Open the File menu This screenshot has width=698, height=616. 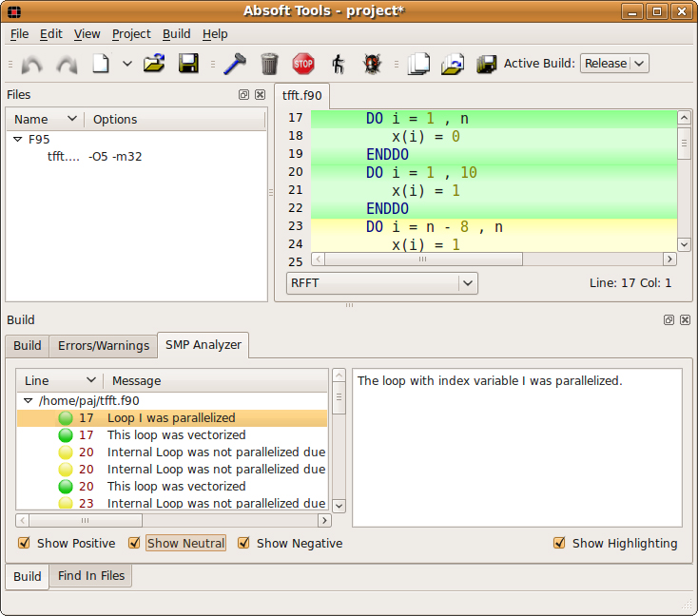[x=20, y=34]
